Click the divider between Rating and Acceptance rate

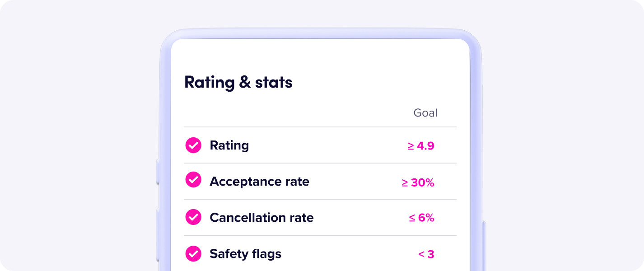pyautogui.click(x=320, y=163)
